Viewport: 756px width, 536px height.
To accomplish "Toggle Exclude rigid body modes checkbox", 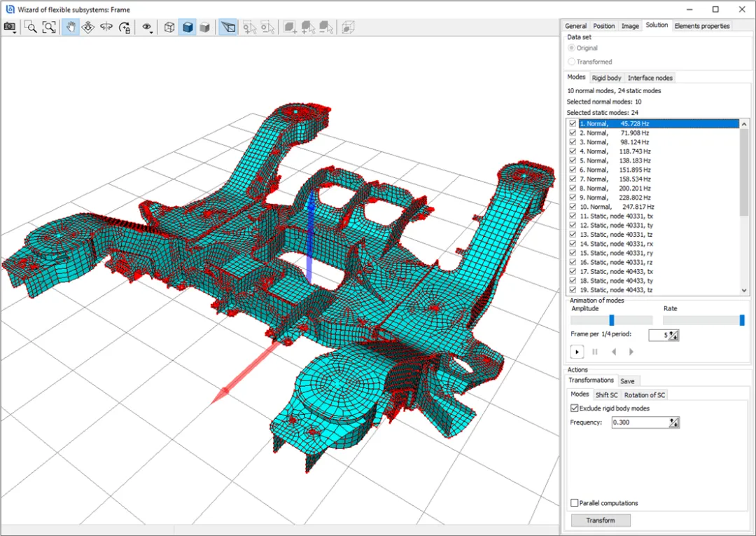I will point(575,408).
